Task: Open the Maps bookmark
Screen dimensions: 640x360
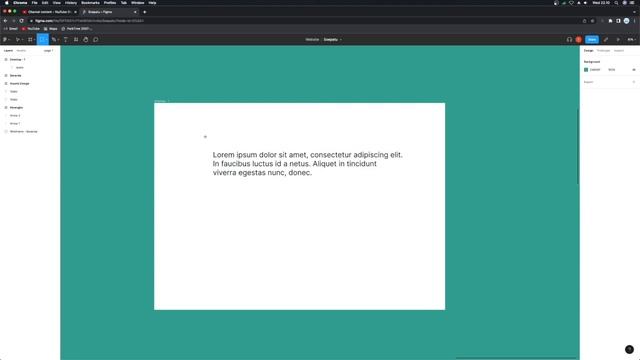Action: pyautogui.click(x=51, y=29)
